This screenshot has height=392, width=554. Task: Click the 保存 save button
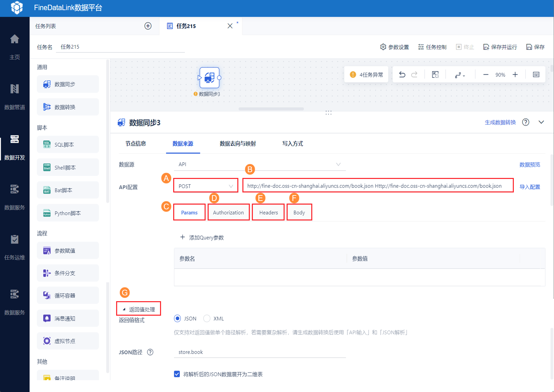click(x=535, y=47)
